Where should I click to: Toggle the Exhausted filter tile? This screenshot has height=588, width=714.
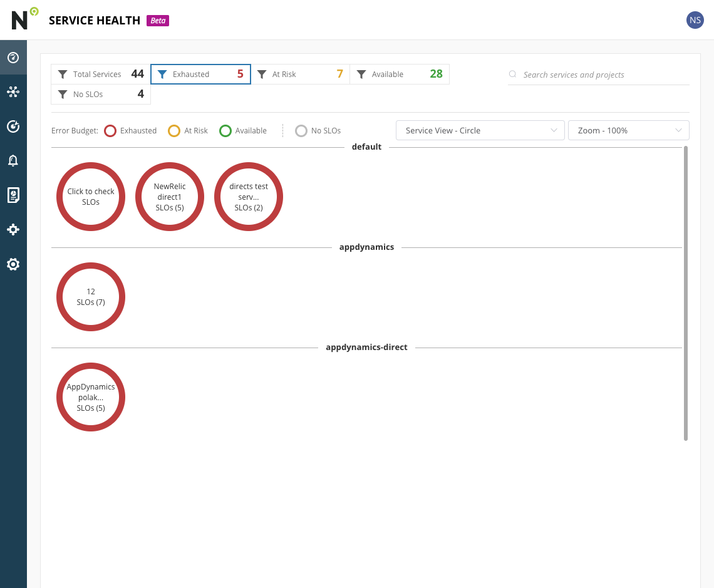(200, 74)
